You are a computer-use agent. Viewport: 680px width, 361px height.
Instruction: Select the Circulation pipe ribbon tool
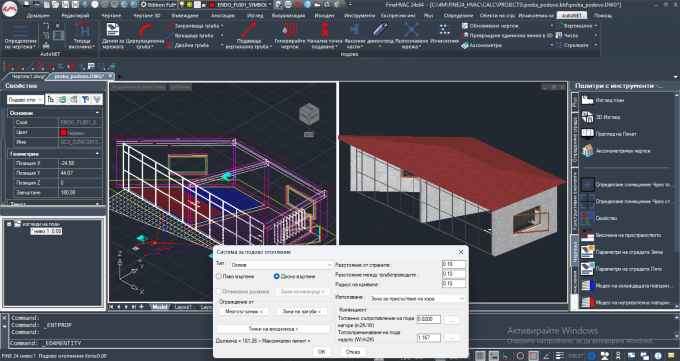coord(145,36)
